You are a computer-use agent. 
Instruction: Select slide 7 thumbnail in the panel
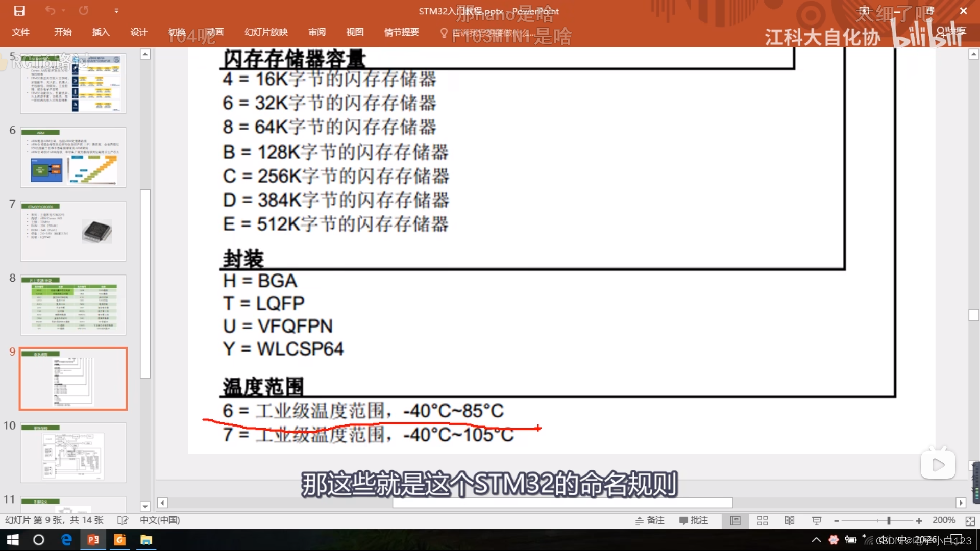pyautogui.click(x=73, y=231)
